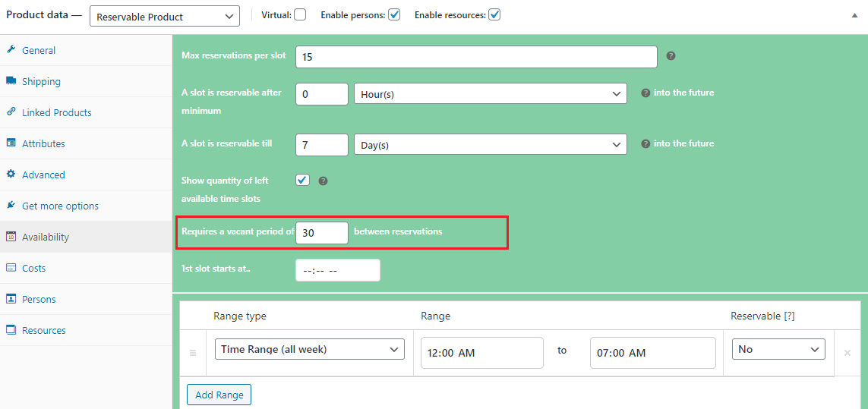Screen dimensions: 868x409
Task: Click help icon beside Show quantity checkbox
Action: pyautogui.click(x=323, y=181)
